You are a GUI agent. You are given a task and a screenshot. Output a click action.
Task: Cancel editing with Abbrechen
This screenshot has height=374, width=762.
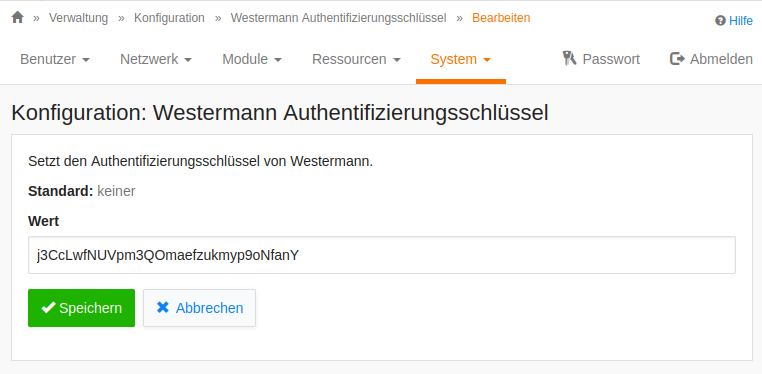pyautogui.click(x=199, y=308)
